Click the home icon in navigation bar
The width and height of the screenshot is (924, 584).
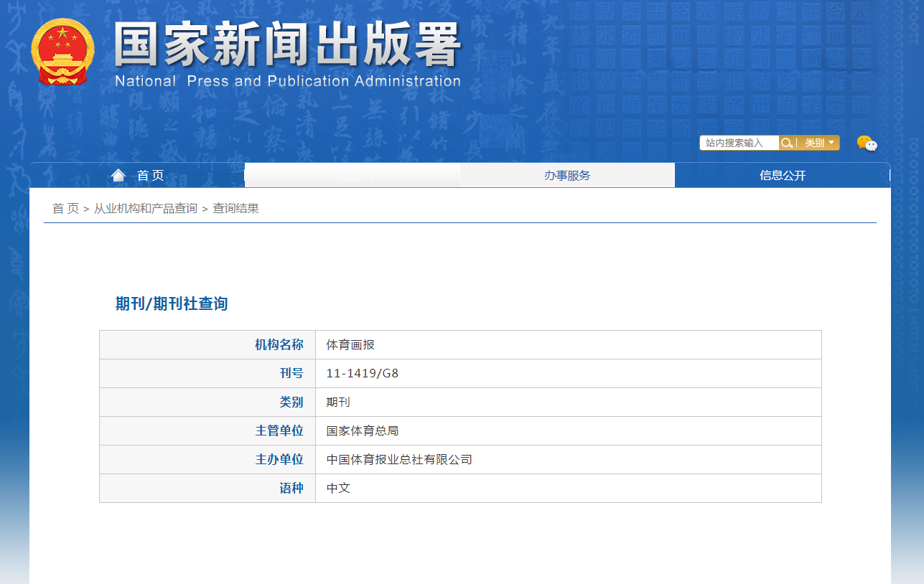pyautogui.click(x=118, y=175)
